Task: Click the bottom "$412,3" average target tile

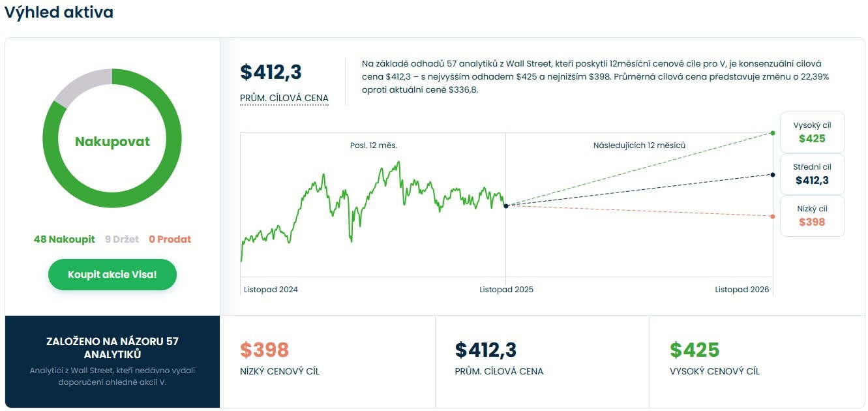Action: point(542,360)
